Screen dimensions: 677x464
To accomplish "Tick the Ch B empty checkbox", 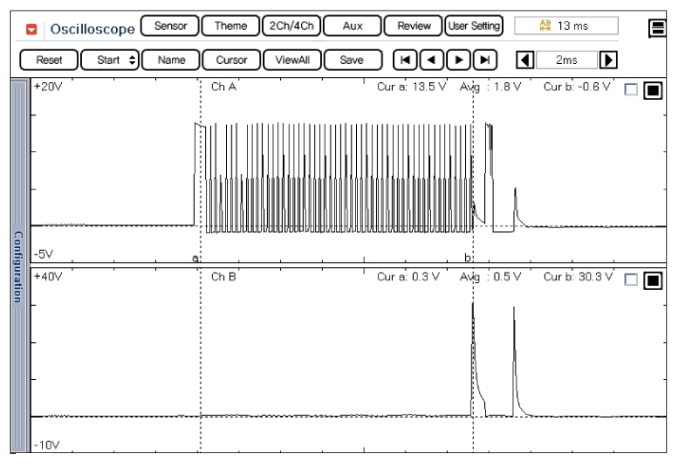I will click(628, 281).
